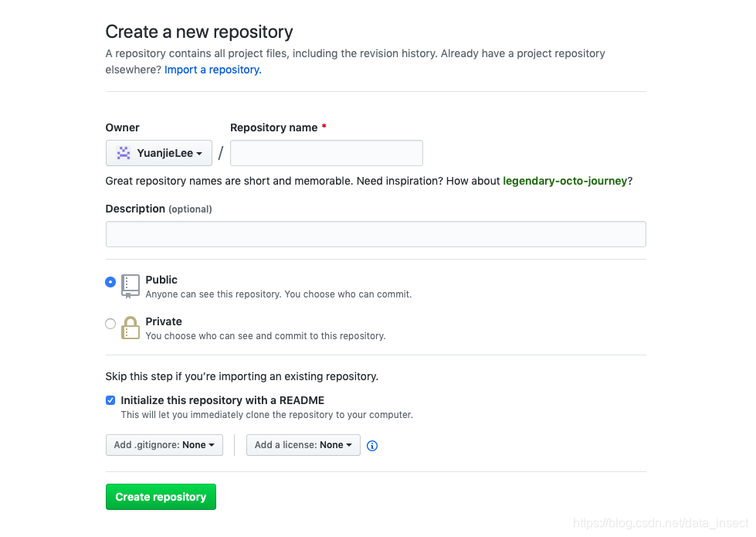Use suggested name legendary-octo-journey

[565, 181]
